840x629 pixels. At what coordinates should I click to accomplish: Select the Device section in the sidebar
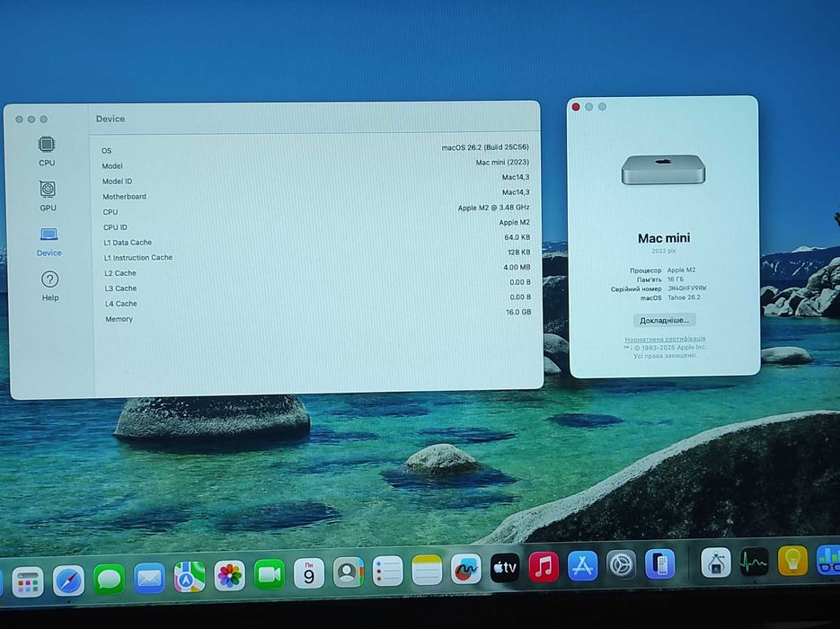point(49,241)
